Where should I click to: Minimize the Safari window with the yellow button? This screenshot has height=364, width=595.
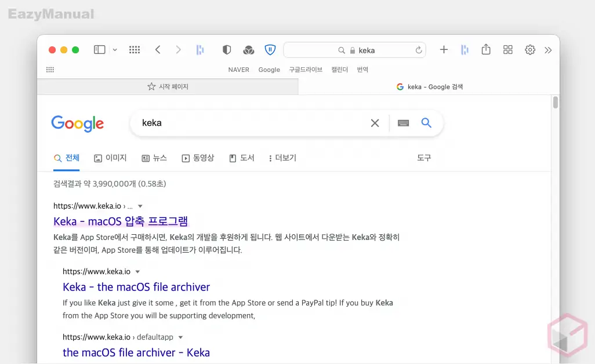click(64, 50)
